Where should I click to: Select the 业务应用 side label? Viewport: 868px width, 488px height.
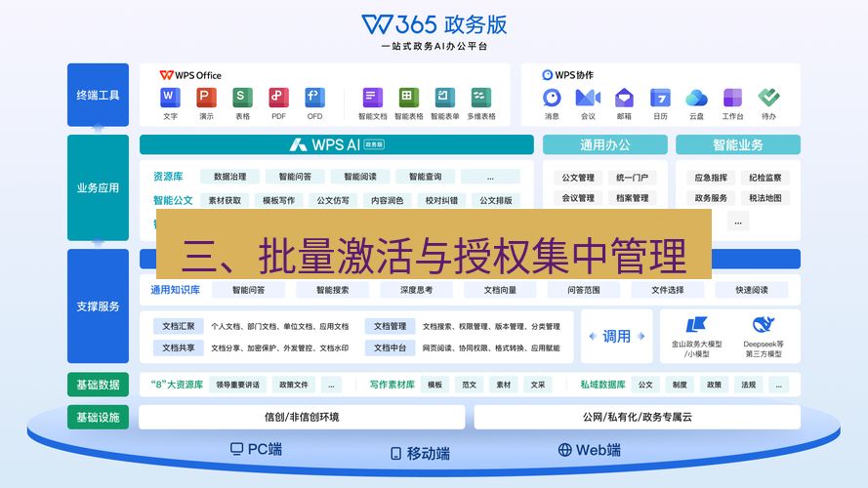point(98,187)
